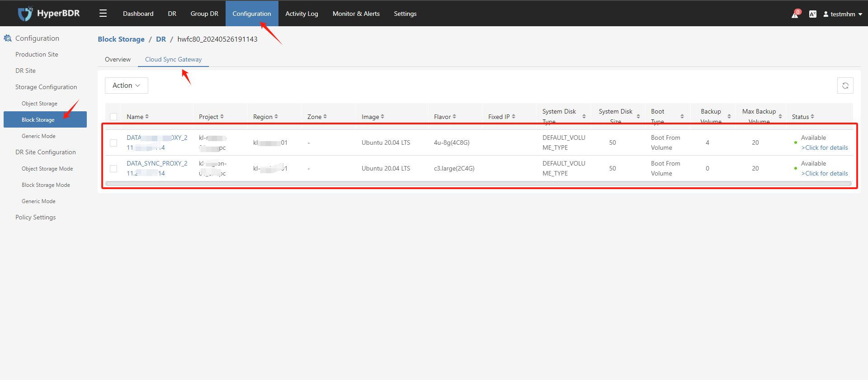868x380 pixels.
Task: Select the Cloud Sync Gateway tab
Action: click(174, 59)
